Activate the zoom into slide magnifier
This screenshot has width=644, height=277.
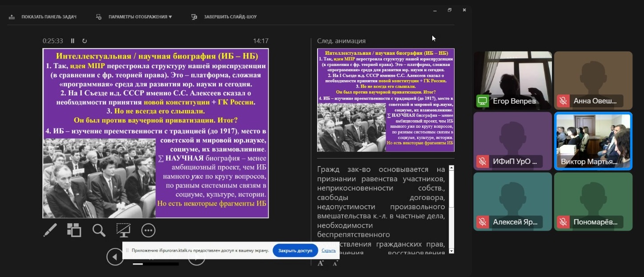(99, 230)
